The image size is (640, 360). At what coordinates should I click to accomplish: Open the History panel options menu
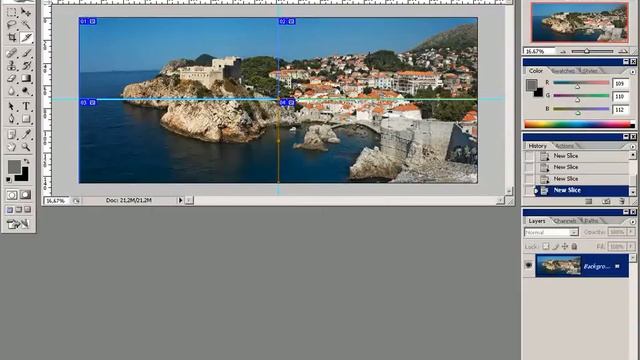coord(633,146)
